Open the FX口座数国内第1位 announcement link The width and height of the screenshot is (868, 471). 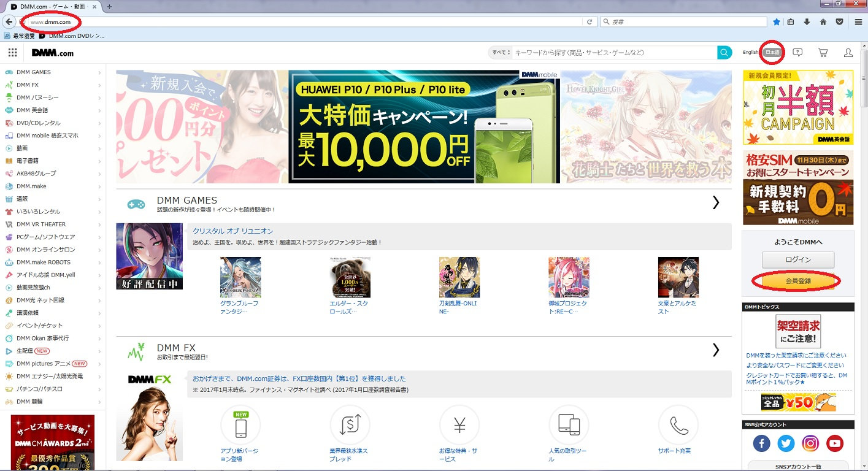(299, 379)
